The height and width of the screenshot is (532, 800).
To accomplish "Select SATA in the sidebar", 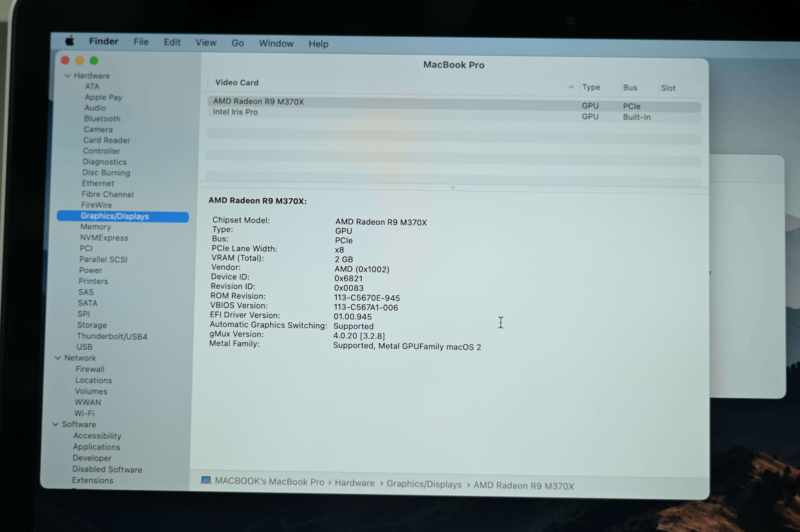I will coord(87,303).
